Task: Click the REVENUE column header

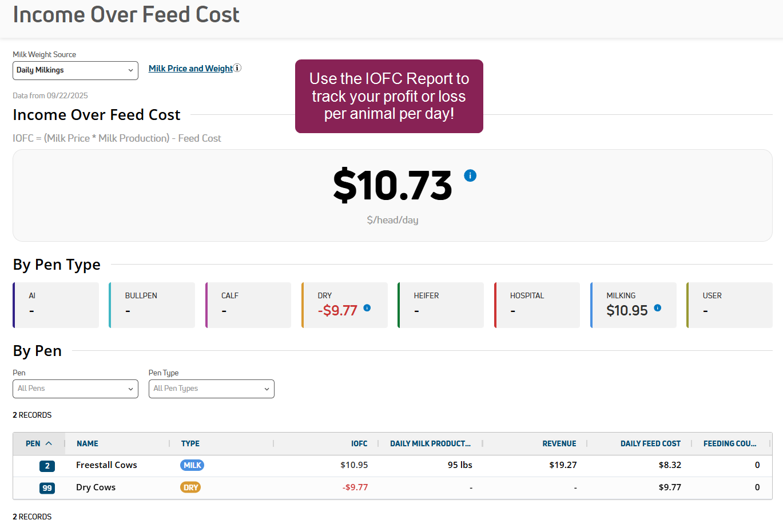Action: pos(559,443)
